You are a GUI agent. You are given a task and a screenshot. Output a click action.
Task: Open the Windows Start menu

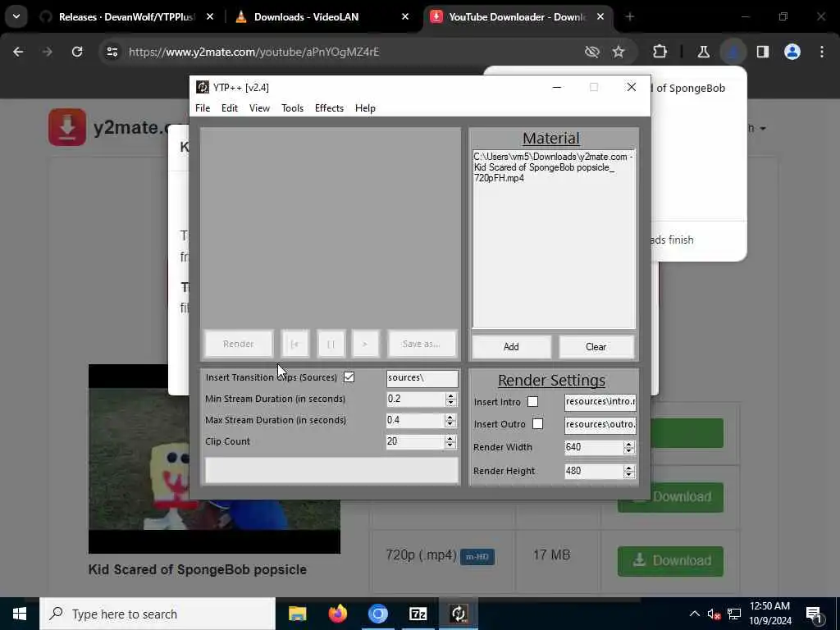(x=20, y=614)
